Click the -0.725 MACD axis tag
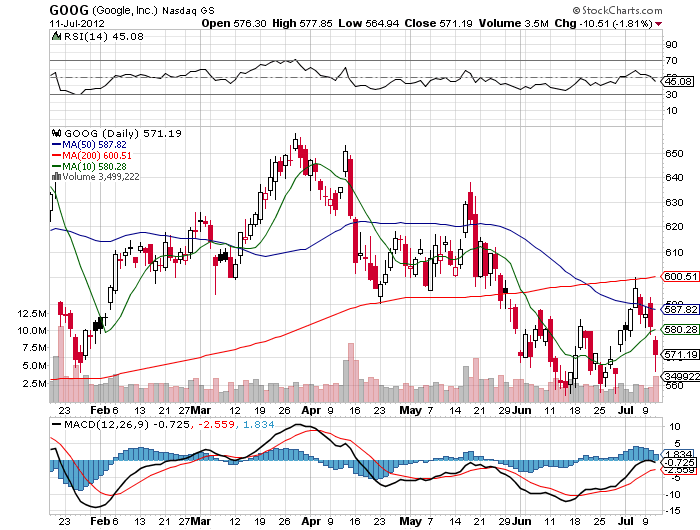The image size is (700, 530). (680, 462)
